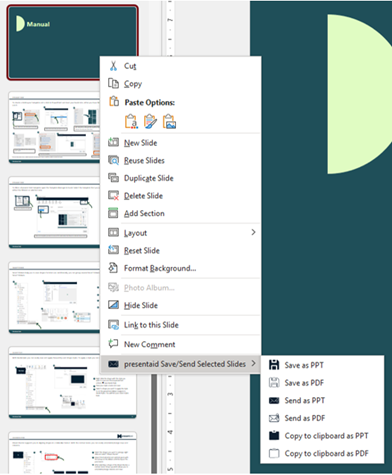Select Hide Slide menu entry
This screenshot has height=475, width=392.
click(x=180, y=305)
